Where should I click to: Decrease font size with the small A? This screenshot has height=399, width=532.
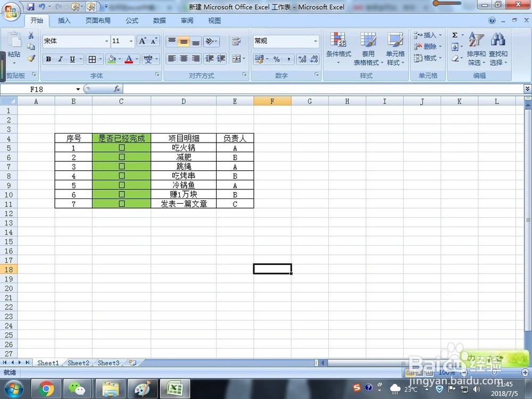point(154,41)
